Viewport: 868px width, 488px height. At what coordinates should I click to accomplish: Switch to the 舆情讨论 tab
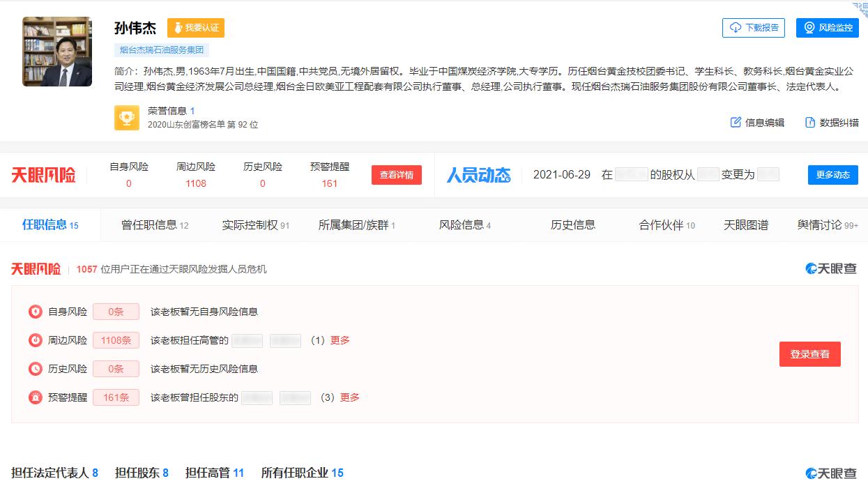pyautogui.click(x=828, y=225)
